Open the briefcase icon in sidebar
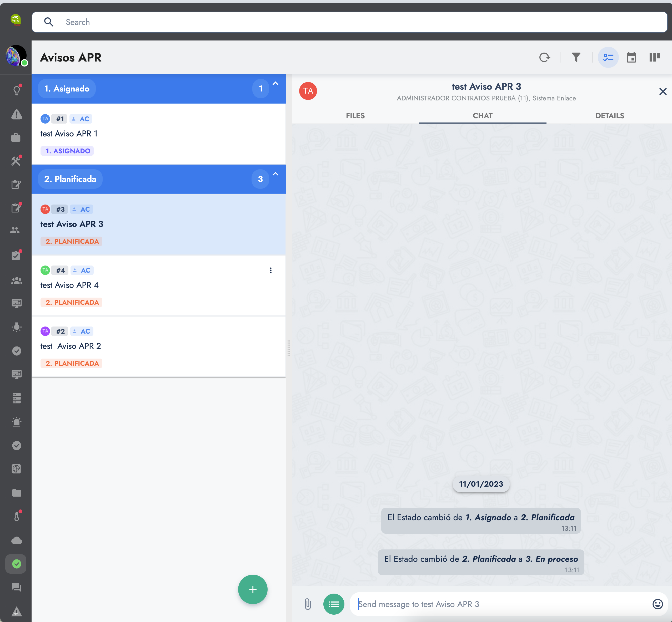 (x=16, y=138)
